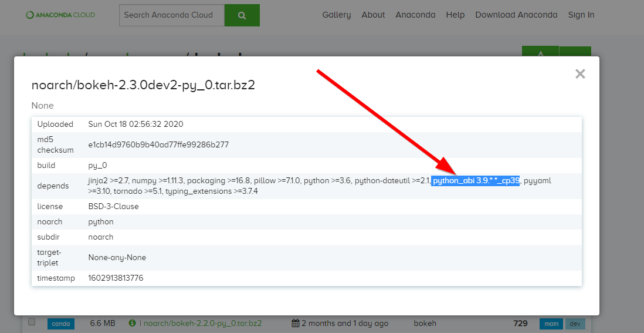Image resolution: width=644 pixels, height=333 pixels.
Task: Open the Gallery nav link
Action: pos(337,15)
